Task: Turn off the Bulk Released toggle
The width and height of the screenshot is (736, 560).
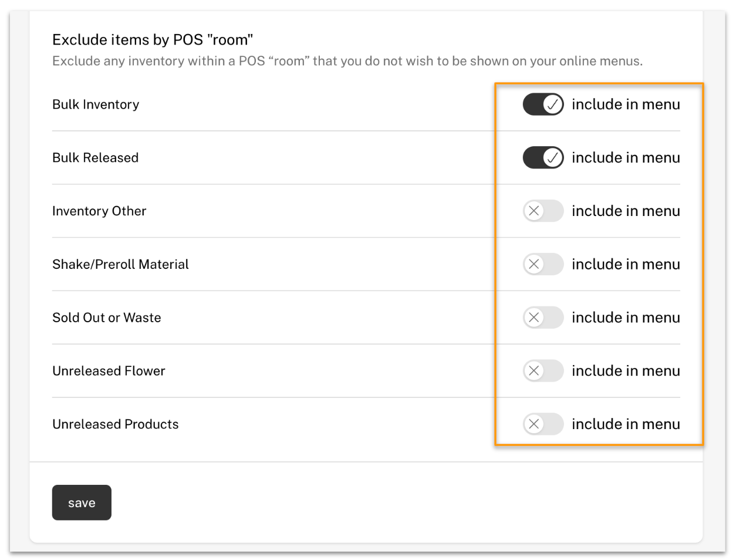Action: pyautogui.click(x=543, y=158)
